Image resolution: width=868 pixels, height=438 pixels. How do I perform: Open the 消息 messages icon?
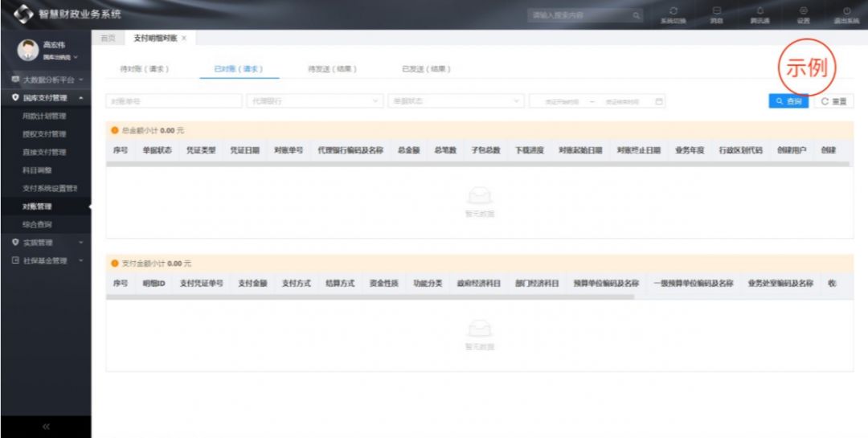(716, 10)
